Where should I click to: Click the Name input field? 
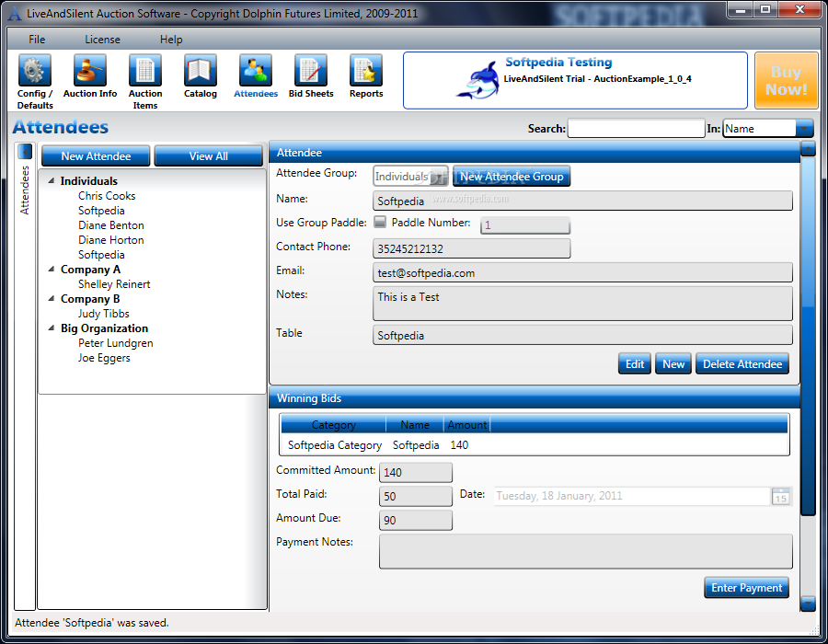pyautogui.click(x=582, y=201)
